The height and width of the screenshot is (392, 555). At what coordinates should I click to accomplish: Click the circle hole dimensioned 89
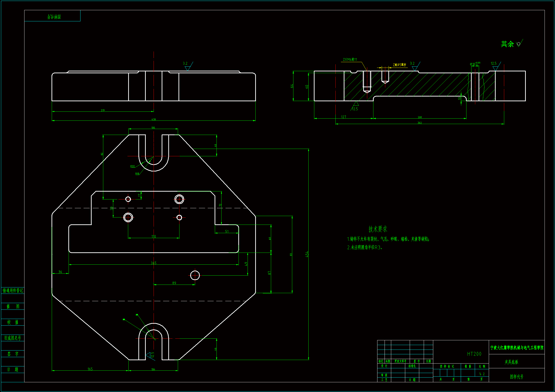195,275
